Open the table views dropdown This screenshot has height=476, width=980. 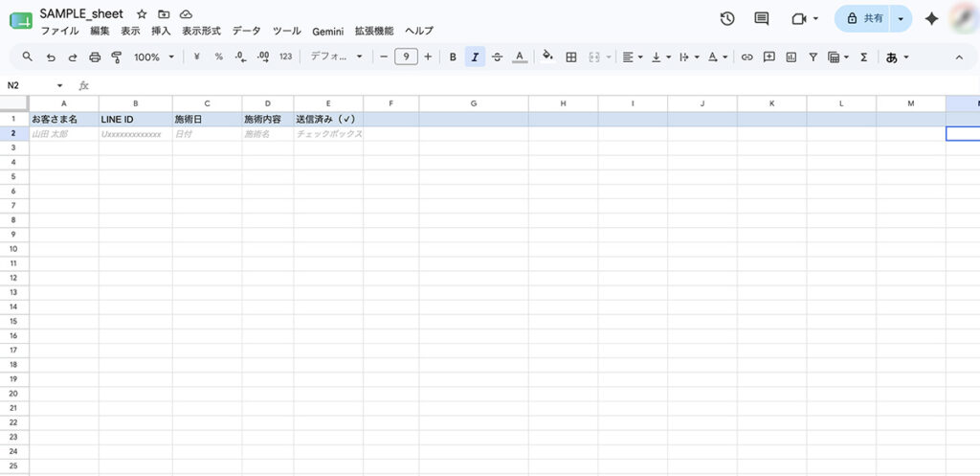[x=838, y=57]
